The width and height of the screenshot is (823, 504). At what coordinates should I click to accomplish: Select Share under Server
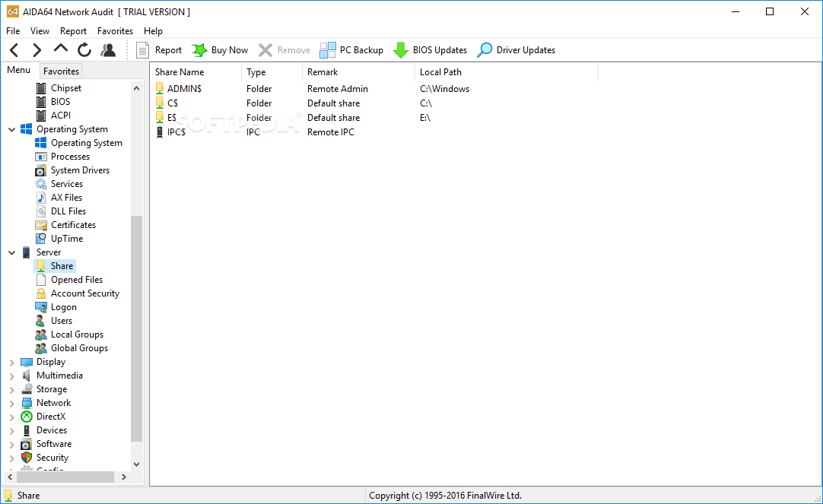point(62,266)
